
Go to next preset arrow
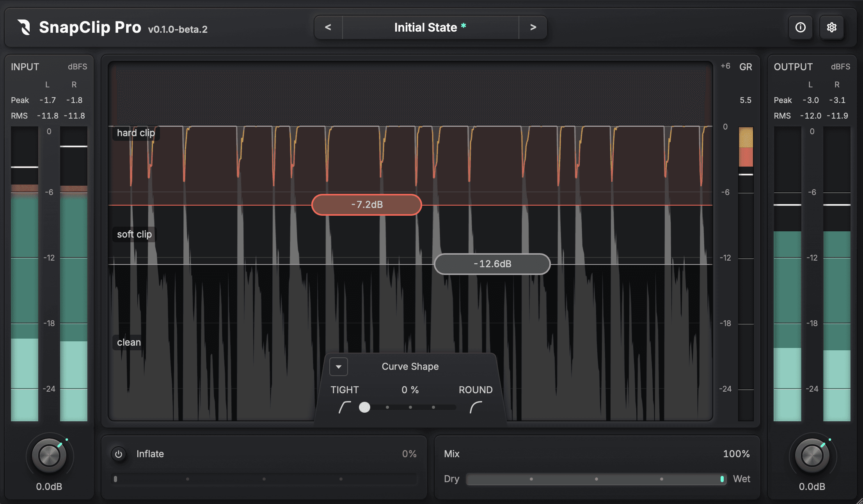click(533, 27)
